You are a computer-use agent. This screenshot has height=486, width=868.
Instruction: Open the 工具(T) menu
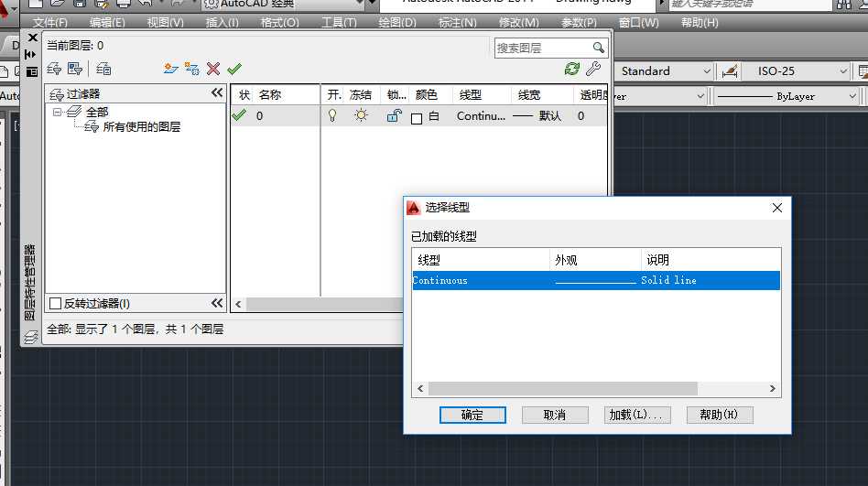pos(339,23)
